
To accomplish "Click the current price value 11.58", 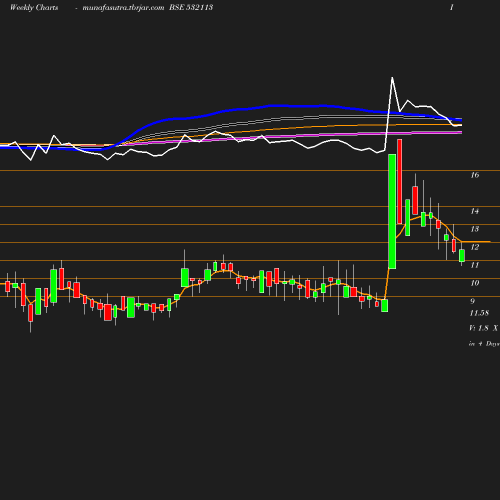I will click(x=479, y=313).
